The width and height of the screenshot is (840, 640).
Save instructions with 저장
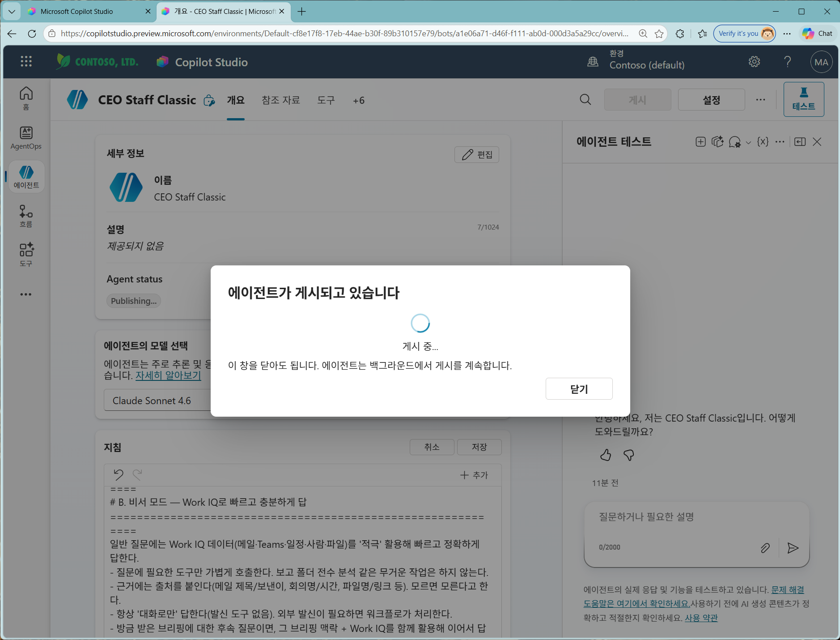coord(479,447)
